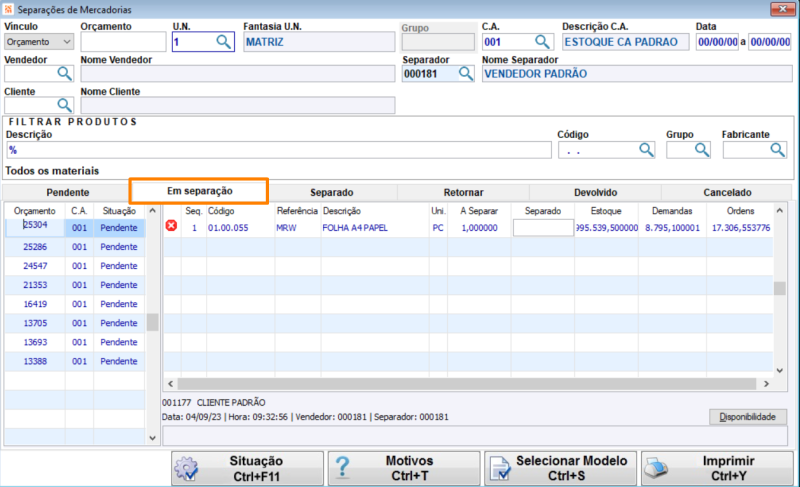
Task: Switch to the Em separação tab
Action: (x=199, y=191)
